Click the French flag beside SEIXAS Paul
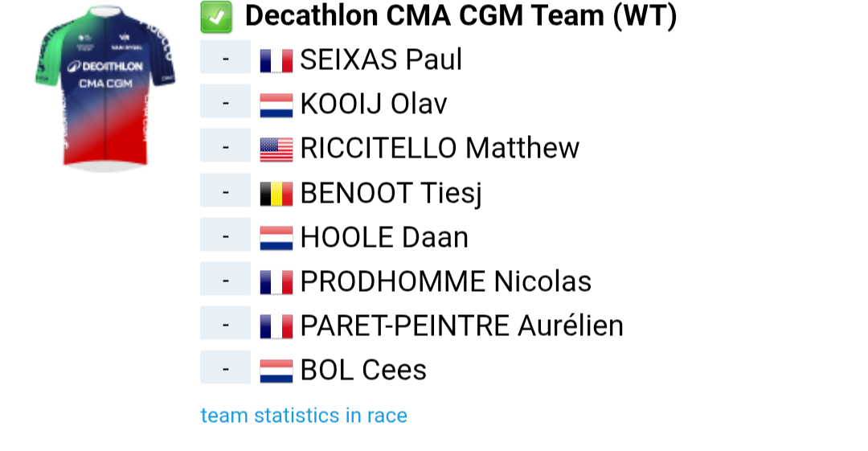The image size is (868, 451). 276,61
